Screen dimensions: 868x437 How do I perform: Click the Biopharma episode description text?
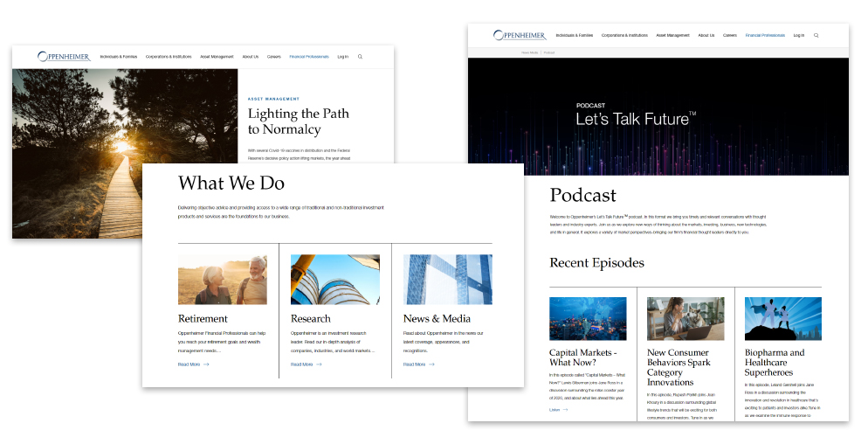pos(782,400)
